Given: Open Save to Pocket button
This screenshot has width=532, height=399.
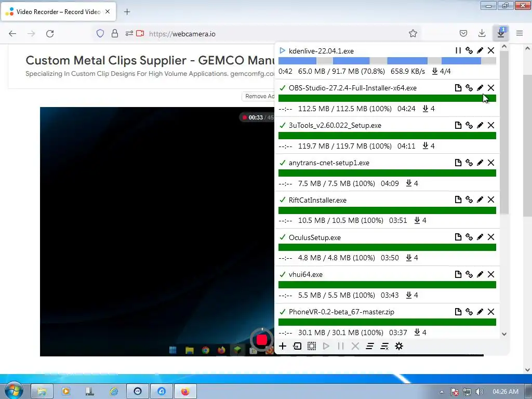Looking at the screenshot, I should tap(463, 33).
